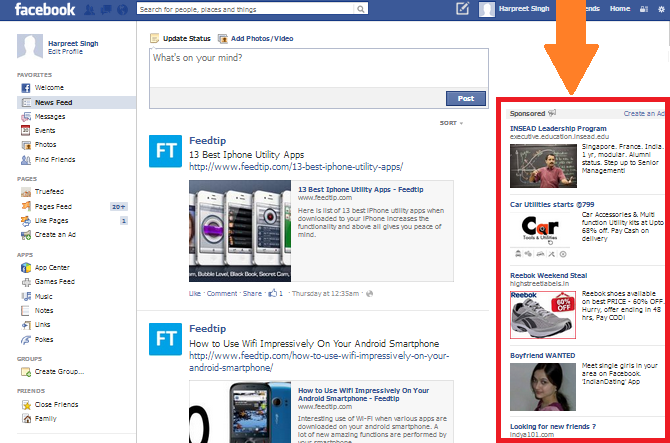Click Create Group icon
This screenshot has width=670, height=443.
26,372
